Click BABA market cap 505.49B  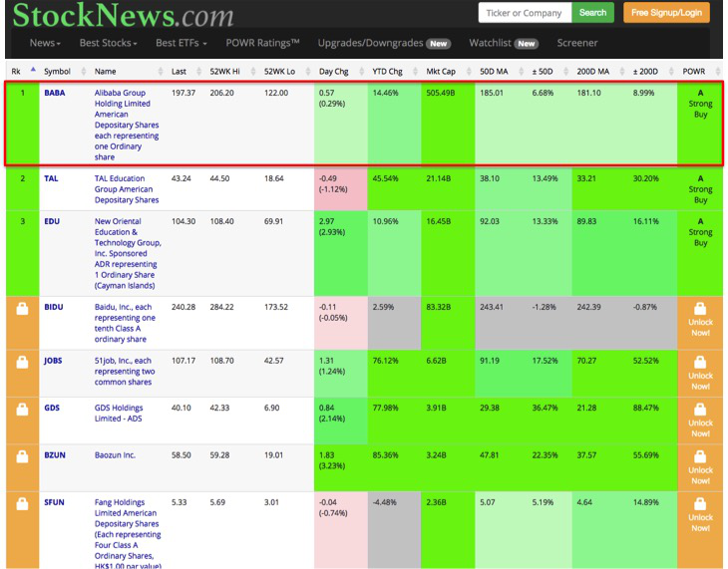pyautogui.click(x=441, y=93)
